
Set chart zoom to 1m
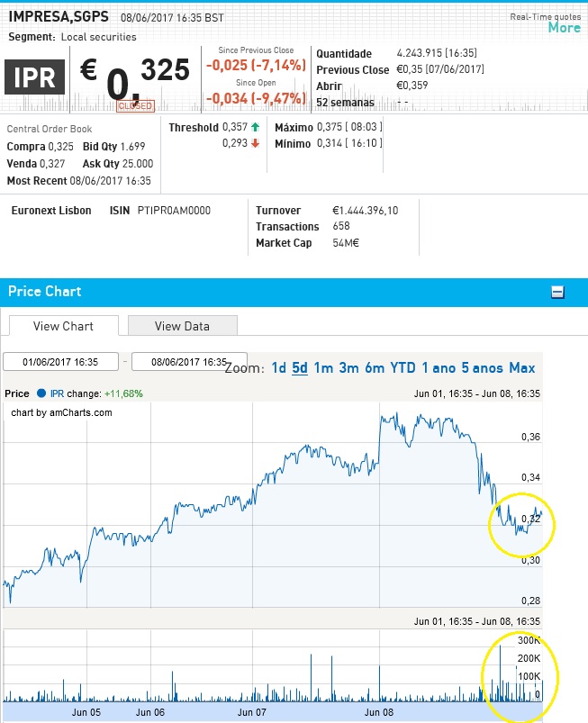pyautogui.click(x=323, y=368)
